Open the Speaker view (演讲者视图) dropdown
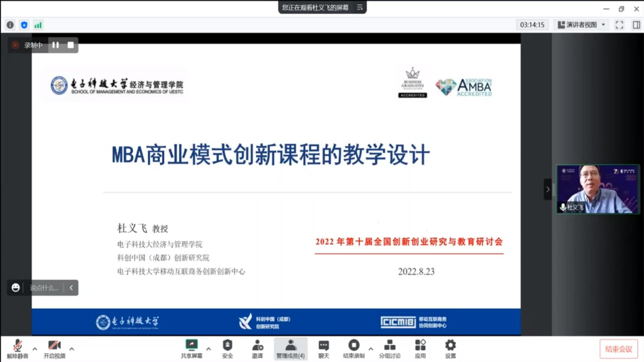644x362 pixels. point(581,25)
